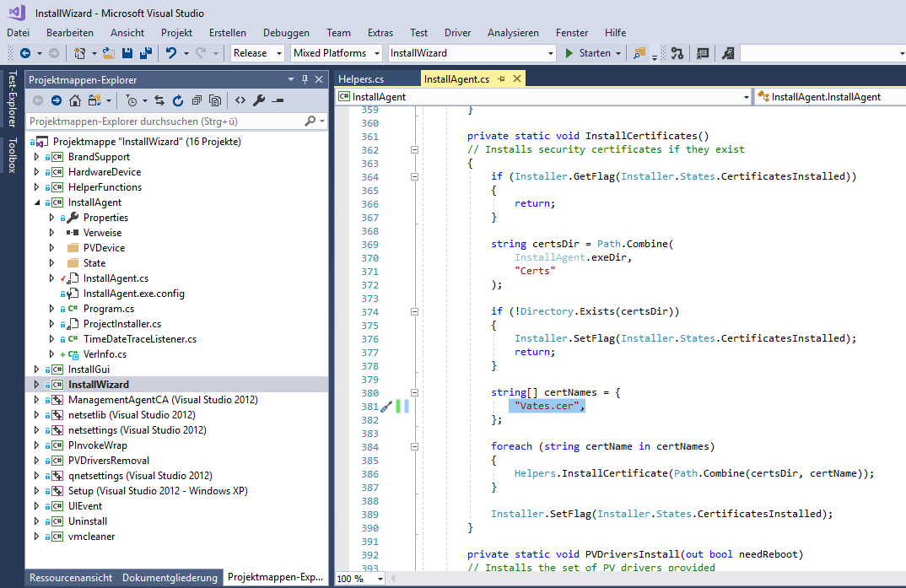This screenshot has height=588, width=906.
Task: Open the Mixed Platforms dropdown
Action: pyautogui.click(x=377, y=53)
